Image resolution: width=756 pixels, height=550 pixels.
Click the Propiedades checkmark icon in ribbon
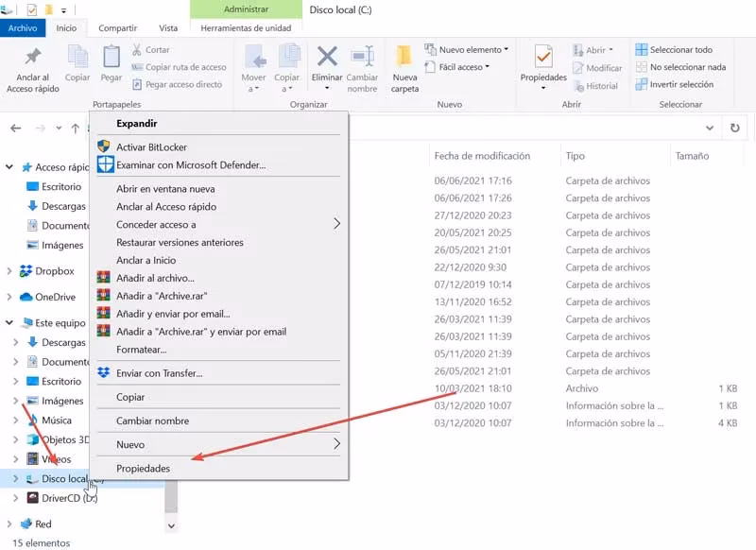tap(543, 57)
